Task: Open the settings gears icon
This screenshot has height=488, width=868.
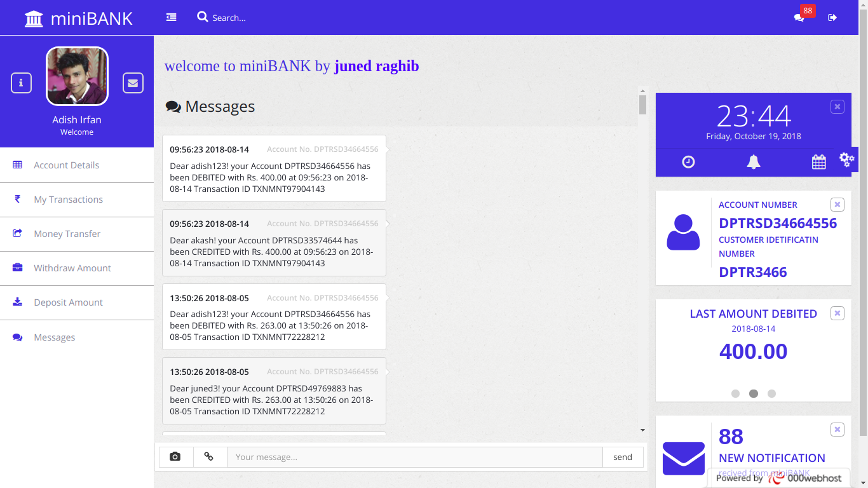Action: tap(847, 159)
